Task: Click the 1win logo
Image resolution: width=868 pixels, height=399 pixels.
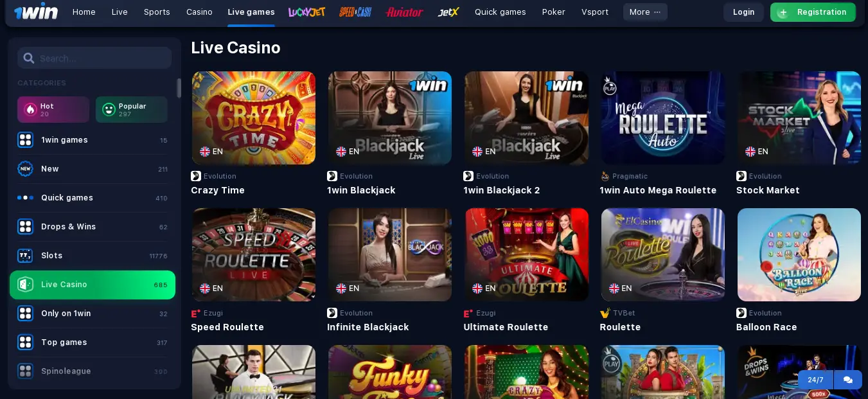Action: [36, 12]
